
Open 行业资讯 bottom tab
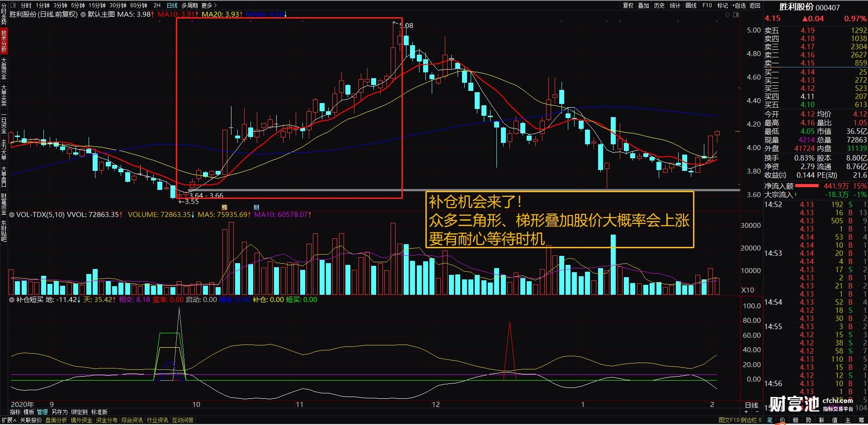coord(157,420)
